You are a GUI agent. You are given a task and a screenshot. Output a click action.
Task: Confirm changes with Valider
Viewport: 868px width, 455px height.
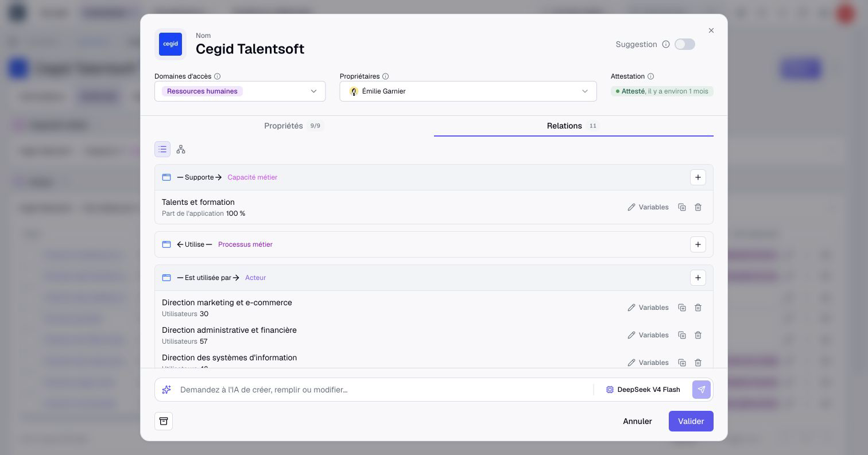tap(691, 421)
